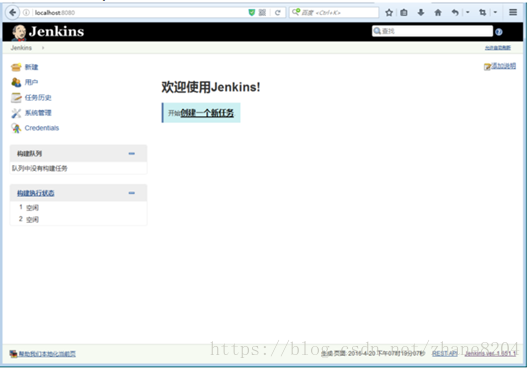This screenshot has width=531, height=369.
Task: Collapse the 构建队列 panel with minus
Action: [132, 154]
